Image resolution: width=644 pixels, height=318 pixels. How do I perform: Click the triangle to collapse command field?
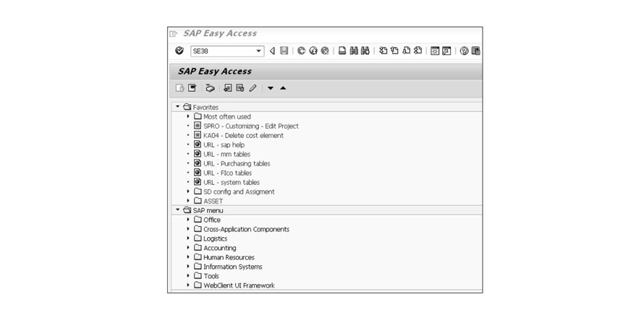coord(272,51)
